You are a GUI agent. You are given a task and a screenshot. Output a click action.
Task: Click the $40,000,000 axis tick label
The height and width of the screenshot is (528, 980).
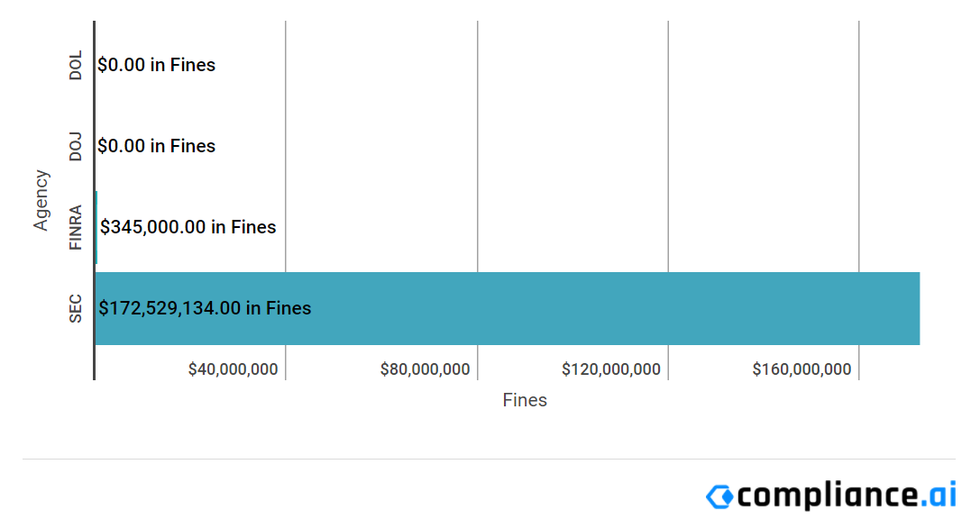[x=233, y=369]
